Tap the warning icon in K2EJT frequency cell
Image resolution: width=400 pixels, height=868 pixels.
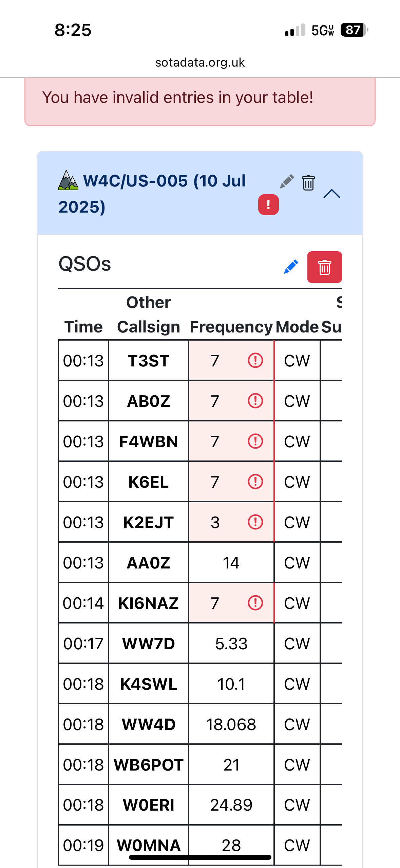(255, 522)
